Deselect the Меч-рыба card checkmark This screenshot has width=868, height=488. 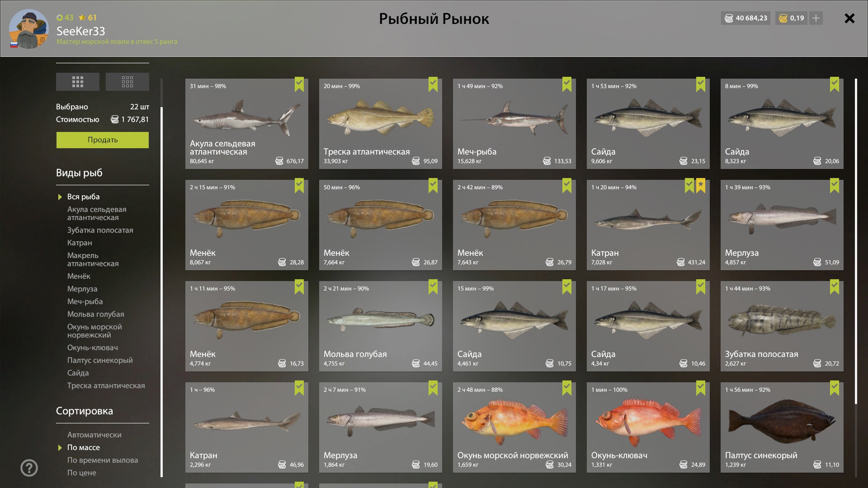[x=567, y=84]
